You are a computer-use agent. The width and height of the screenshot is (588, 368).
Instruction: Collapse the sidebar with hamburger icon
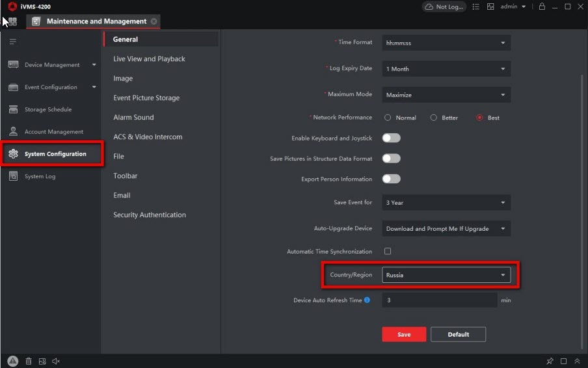(x=12, y=42)
